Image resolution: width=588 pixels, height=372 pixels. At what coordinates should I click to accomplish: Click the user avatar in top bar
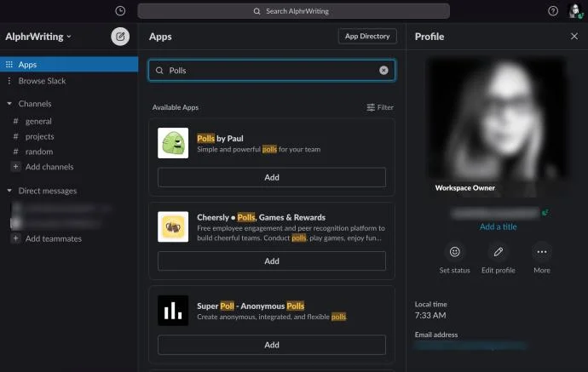tap(575, 11)
